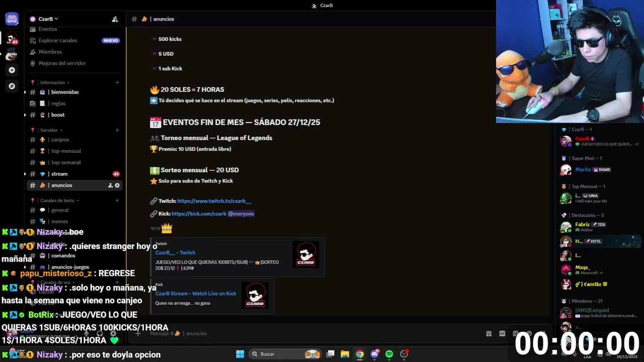
Task: Collapse the Informacion category
Action: click(54, 82)
